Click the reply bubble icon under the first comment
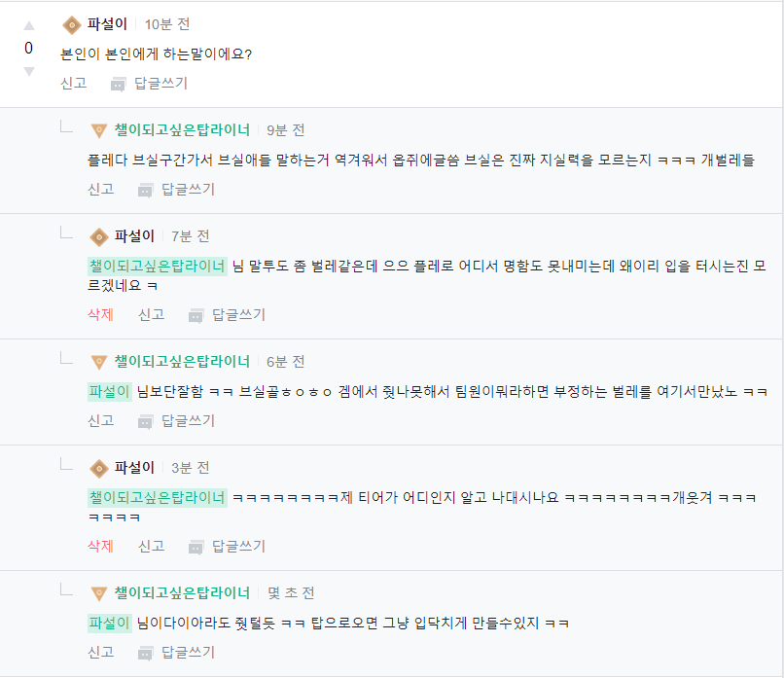The height and width of the screenshot is (678, 784). [x=117, y=83]
